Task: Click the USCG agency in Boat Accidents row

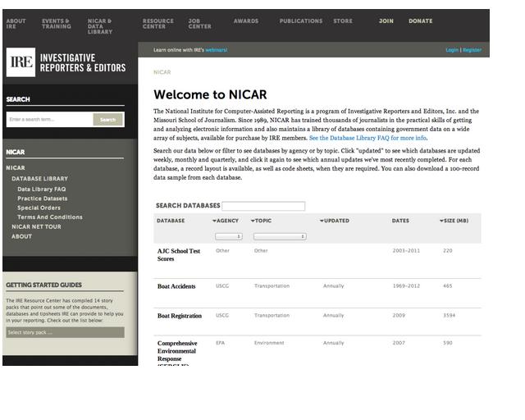Action: tap(222, 286)
